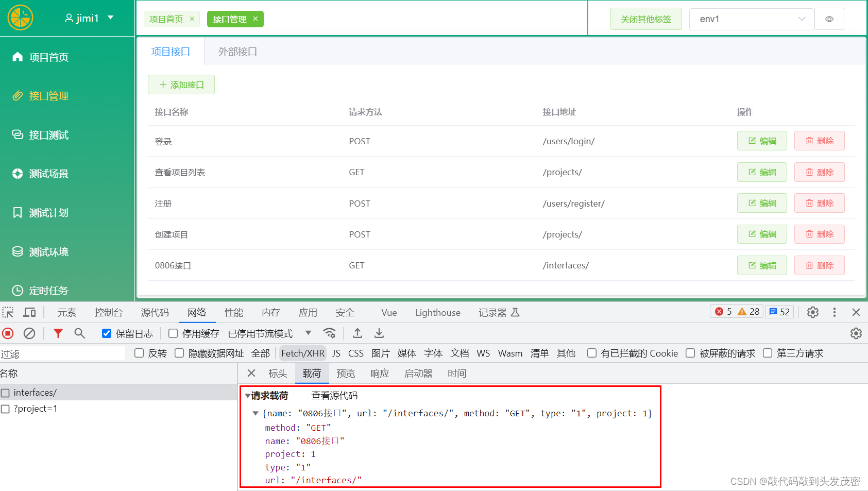Check the 被屏蔽的请求 checkbox

[690, 353]
